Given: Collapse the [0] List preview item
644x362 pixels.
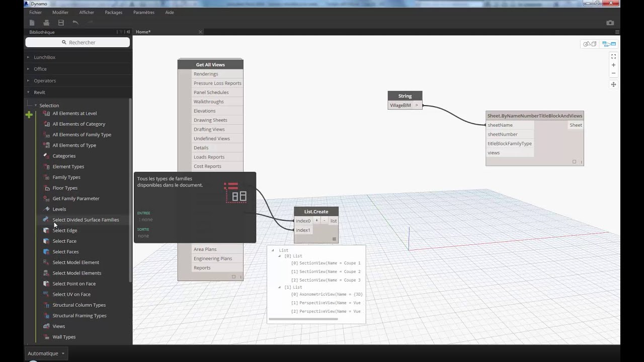Looking at the screenshot, I should click(279, 256).
